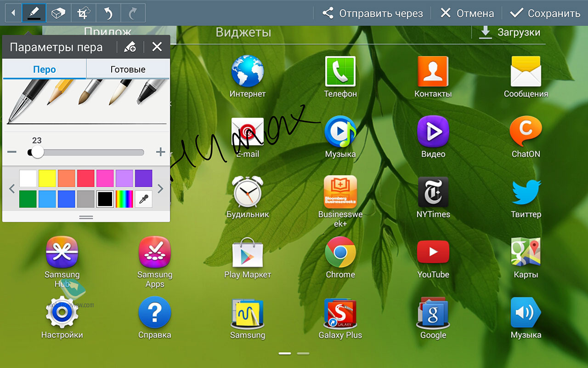Image resolution: width=588 pixels, height=368 pixels.
Task: Switch to the Готовые tab
Action: [128, 69]
